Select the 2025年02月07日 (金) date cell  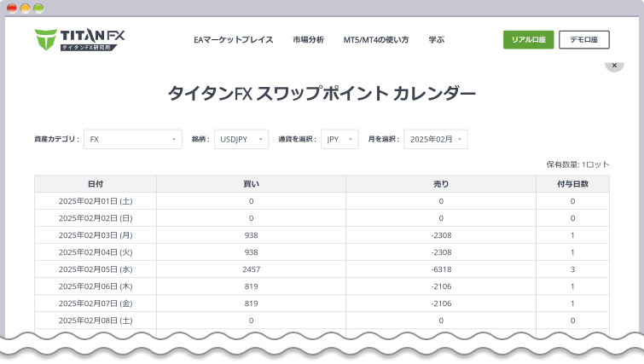(96, 303)
